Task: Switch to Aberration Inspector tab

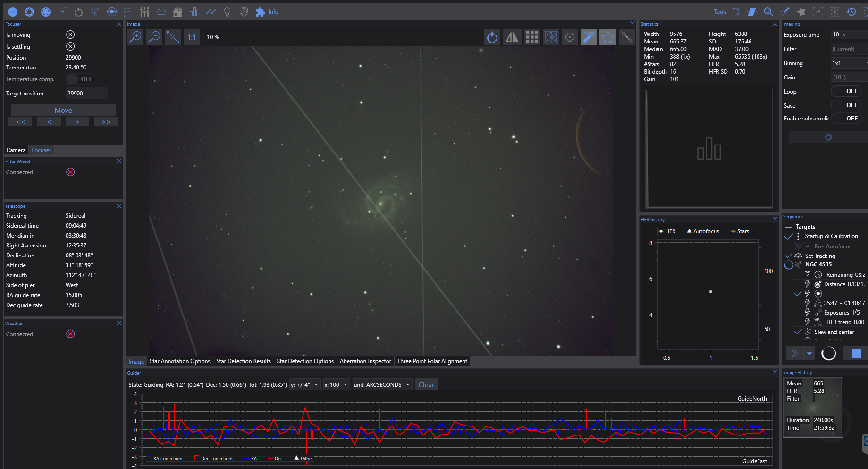Action: click(x=365, y=361)
